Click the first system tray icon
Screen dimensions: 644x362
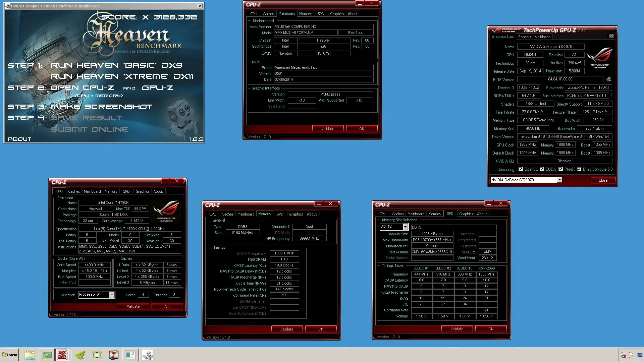[x=624, y=355]
